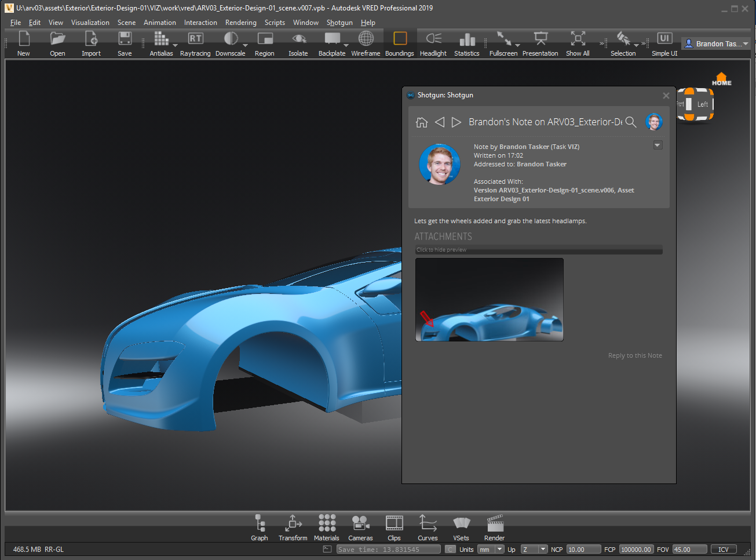Viewport: 756px width, 560px height.
Task: Click Reply to this Note
Action: click(x=635, y=355)
